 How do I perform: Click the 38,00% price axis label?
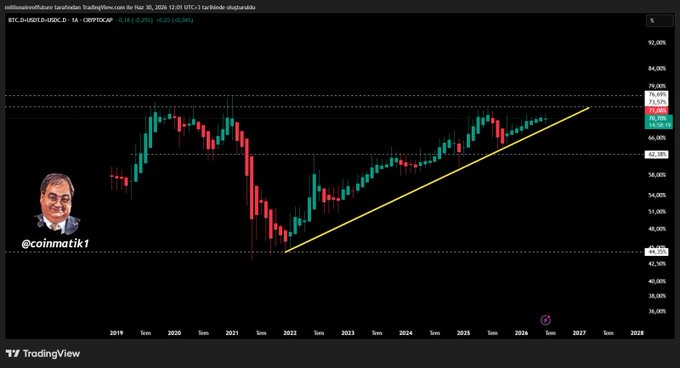[657, 296]
